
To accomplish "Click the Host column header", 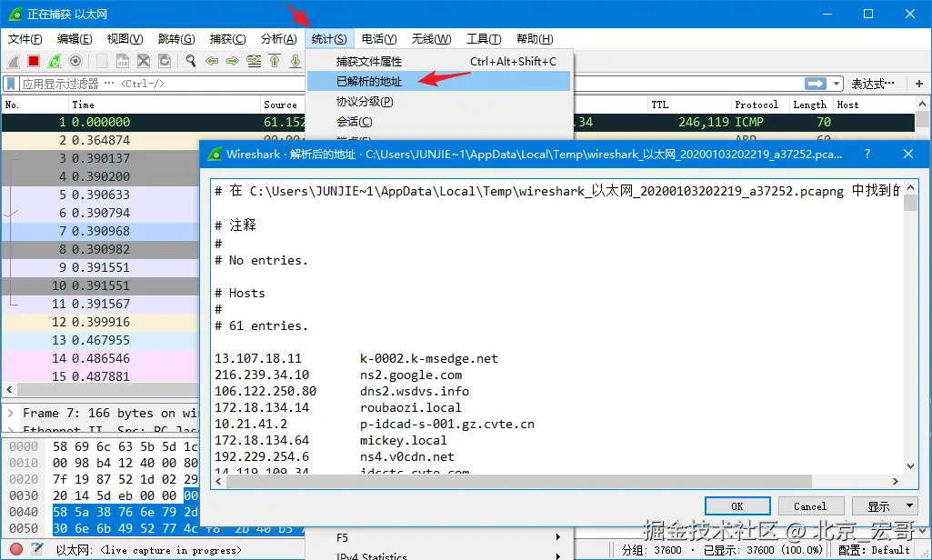I will (873, 105).
